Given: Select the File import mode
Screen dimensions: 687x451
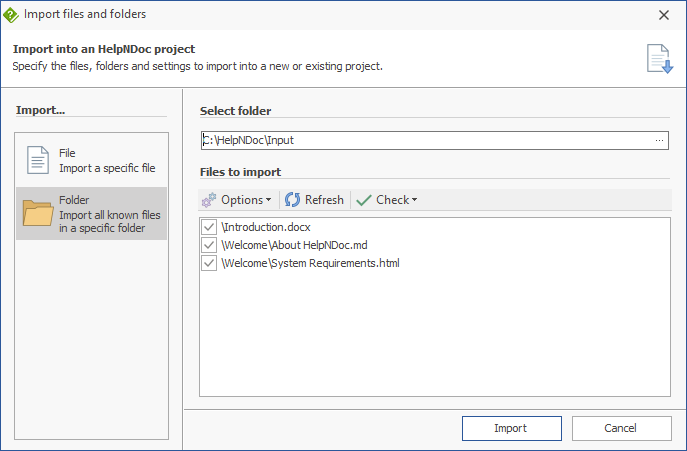Looking at the screenshot, I should click(x=92, y=160).
